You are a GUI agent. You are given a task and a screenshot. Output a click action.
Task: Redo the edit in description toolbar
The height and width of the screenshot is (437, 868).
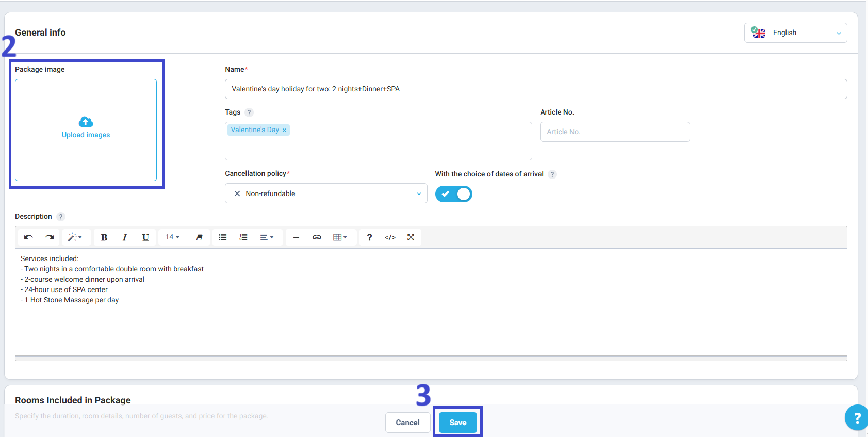[x=50, y=237]
